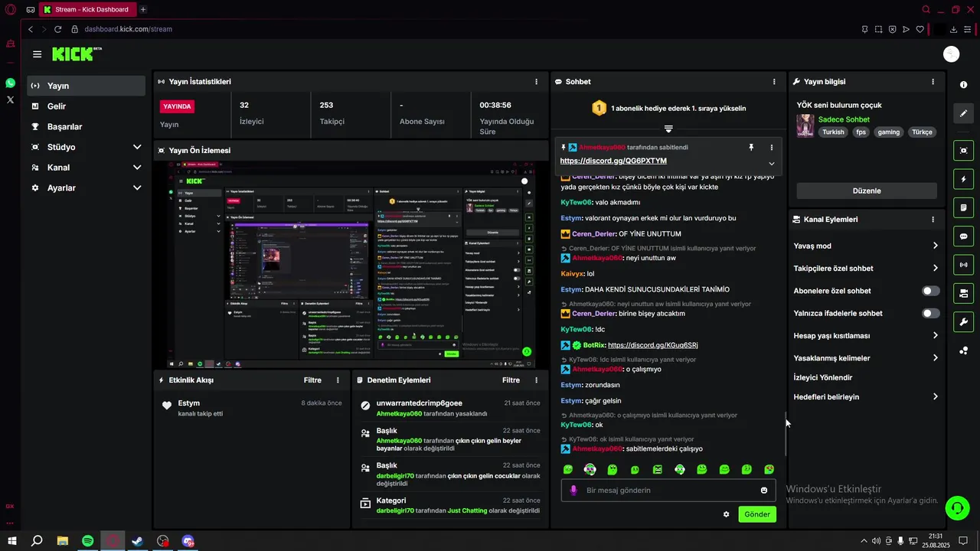The image size is (980, 551).
Task: Toggle the lightning bolt activity panel icon
Action: point(963,179)
